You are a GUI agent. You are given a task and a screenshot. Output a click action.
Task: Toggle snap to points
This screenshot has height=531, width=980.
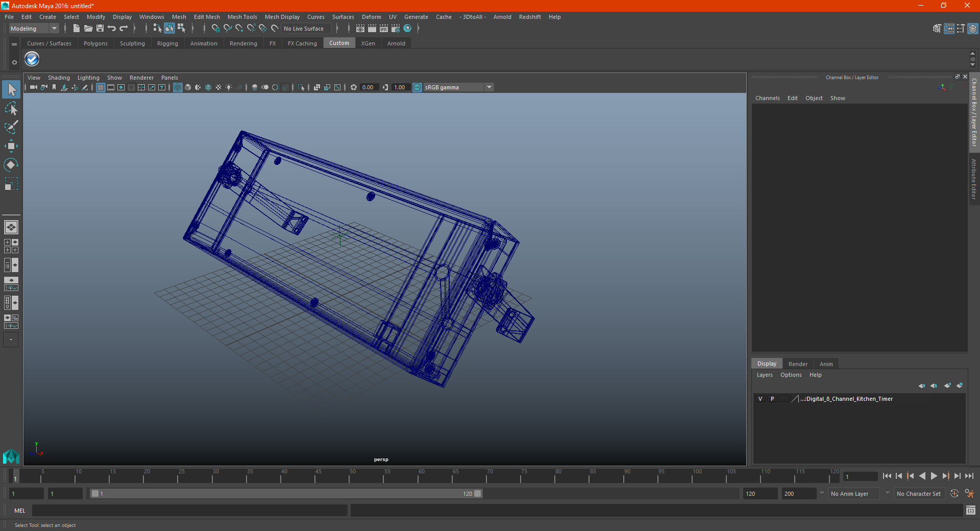(x=239, y=29)
